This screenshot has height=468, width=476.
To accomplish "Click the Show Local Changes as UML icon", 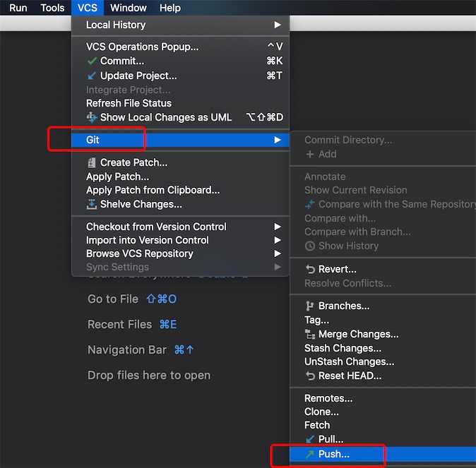I will [x=92, y=117].
